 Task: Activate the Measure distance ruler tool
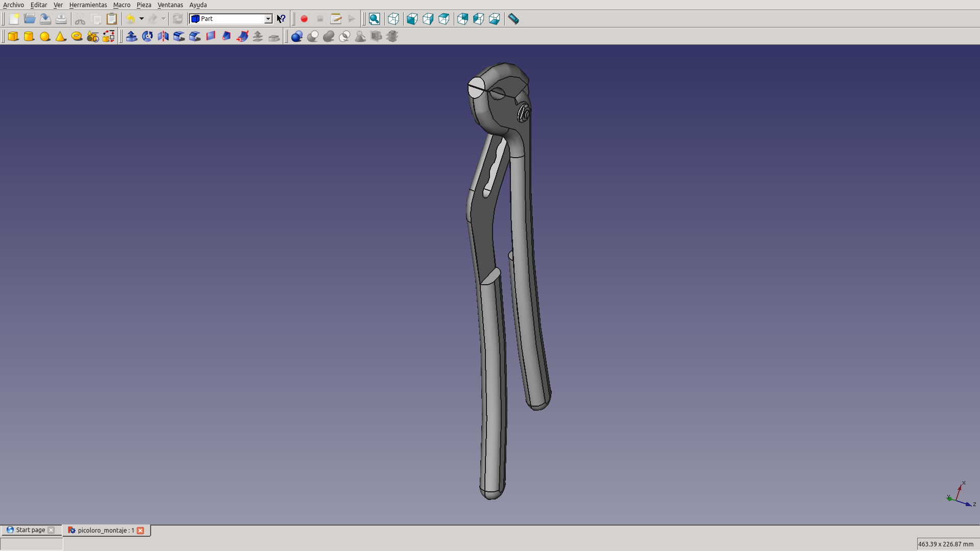click(513, 19)
